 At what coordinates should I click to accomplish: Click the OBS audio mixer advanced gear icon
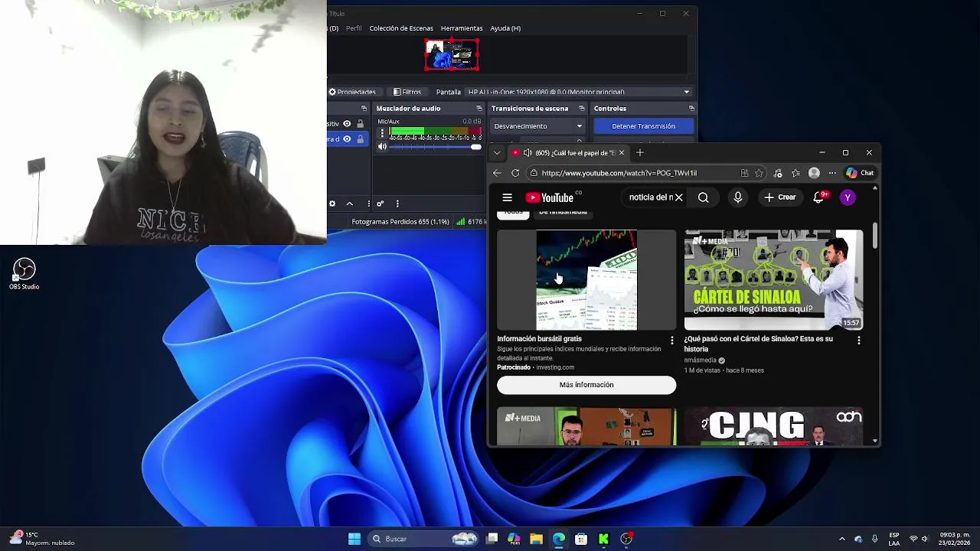(x=380, y=204)
